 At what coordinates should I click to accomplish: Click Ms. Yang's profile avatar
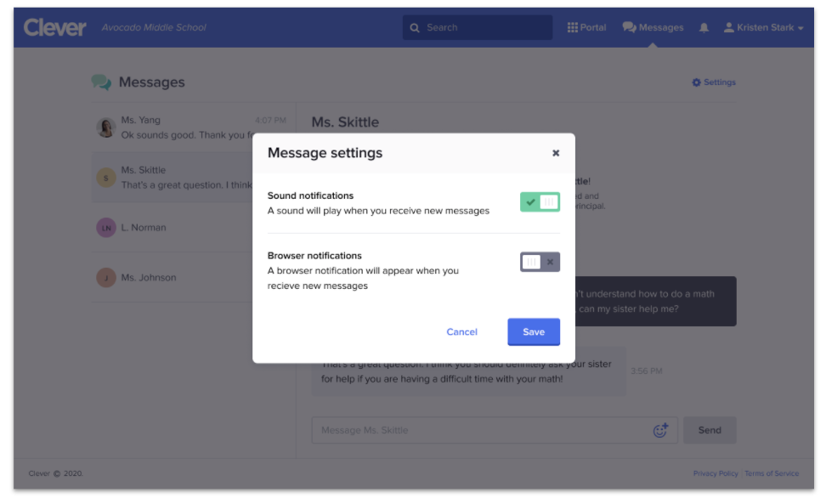click(x=106, y=127)
